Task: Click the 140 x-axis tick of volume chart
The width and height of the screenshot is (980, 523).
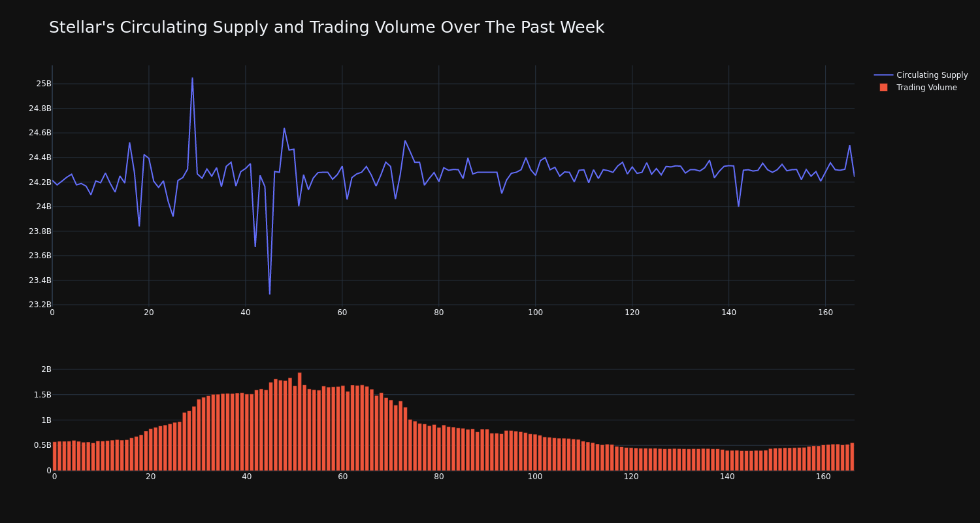Action: pyautogui.click(x=727, y=477)
